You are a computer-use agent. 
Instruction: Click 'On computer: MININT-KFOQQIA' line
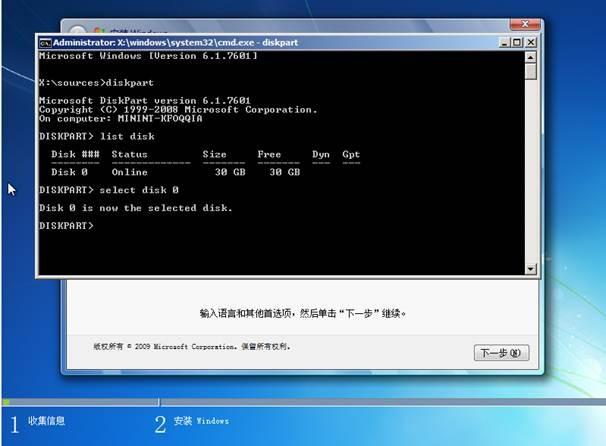121,119
